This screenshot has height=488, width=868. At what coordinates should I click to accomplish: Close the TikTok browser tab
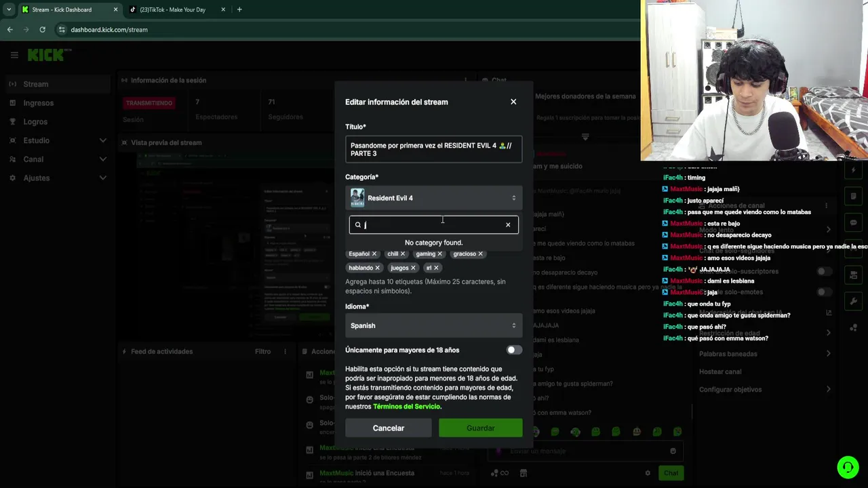[x=224, y=9]
